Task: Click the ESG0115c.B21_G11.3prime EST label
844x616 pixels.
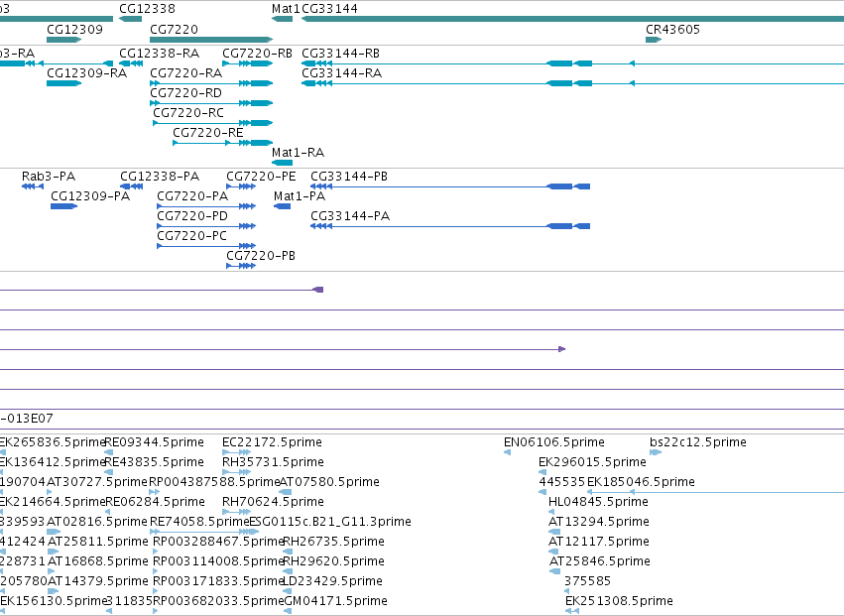Action: coord(330,522)
